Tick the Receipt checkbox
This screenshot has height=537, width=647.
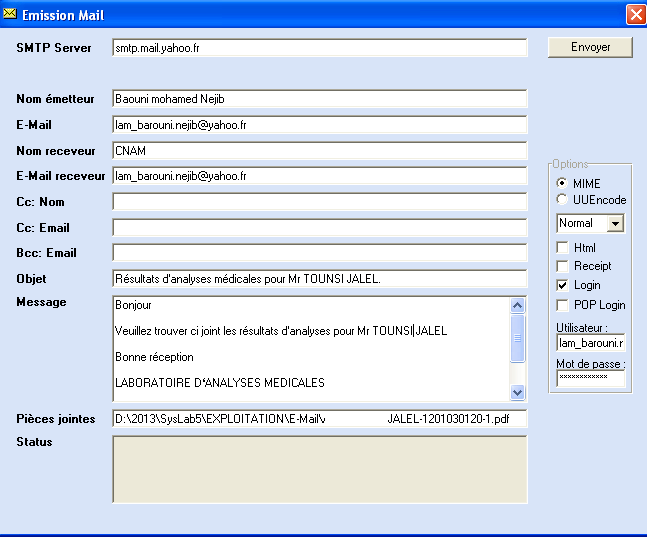[x=563, y=266]
